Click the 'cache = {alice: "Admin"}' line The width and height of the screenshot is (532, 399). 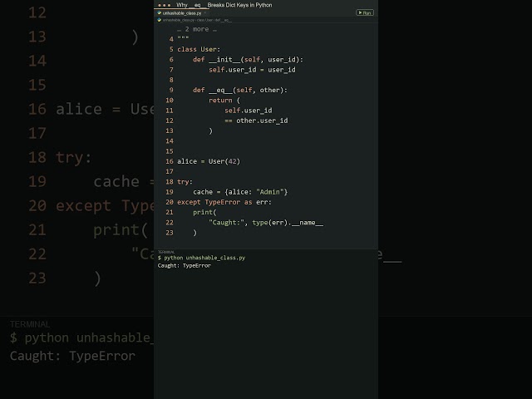pyautogui.click(x=240, y=192)
